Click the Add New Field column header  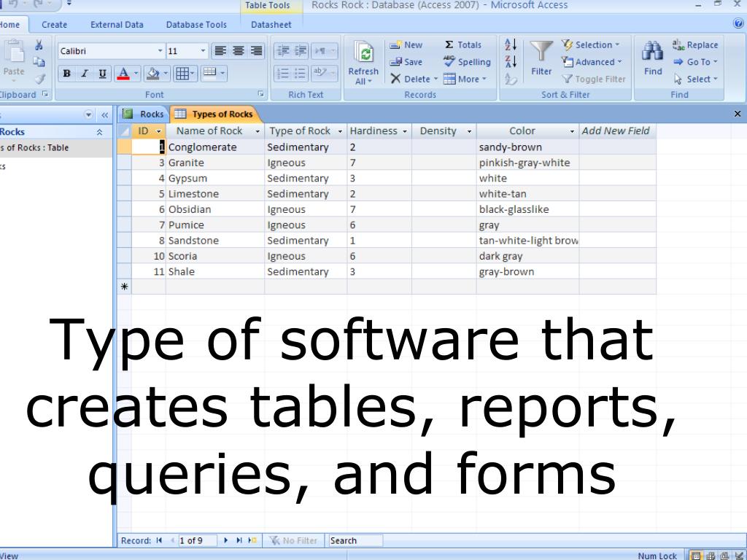pos(617,131)
